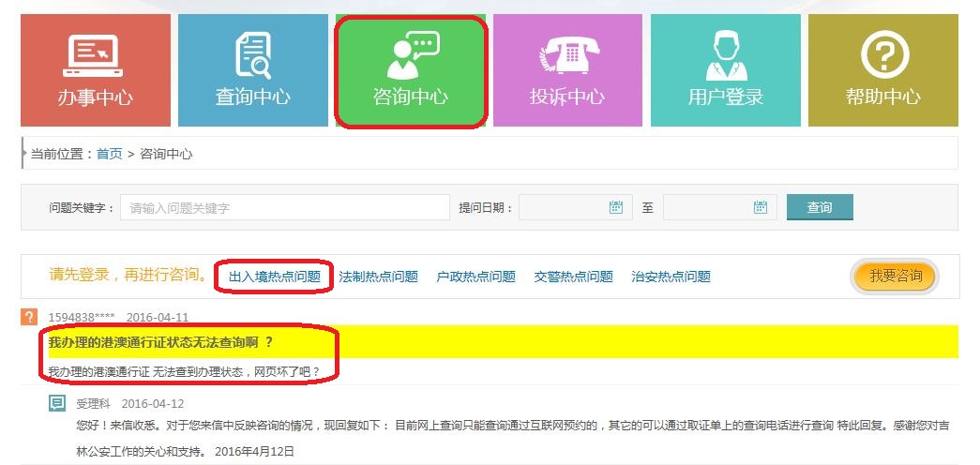Open the 用户登录 user avatar tile

coord(726,70)
